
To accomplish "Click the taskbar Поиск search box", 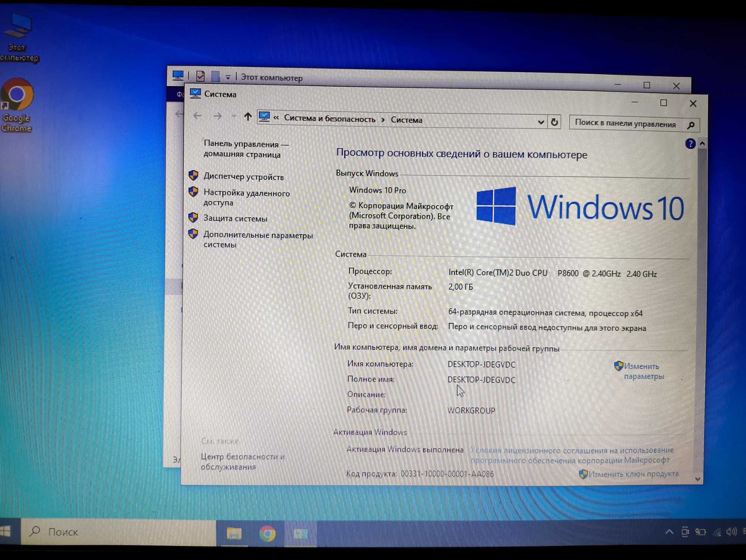I will (x=118, y=532).
